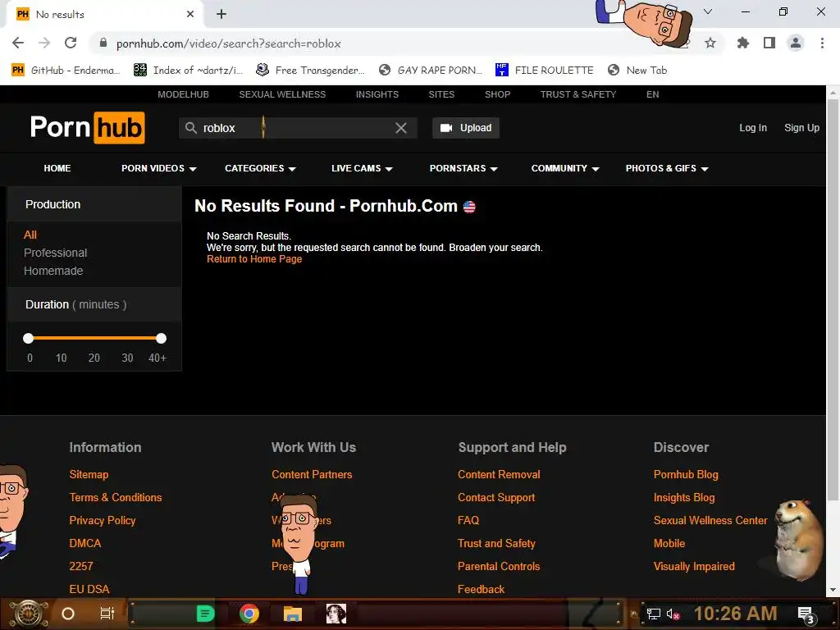This screenshot has width=840, height=630.
Task: Open the Cortana circle icon on the taskbar
Action: 67,614
